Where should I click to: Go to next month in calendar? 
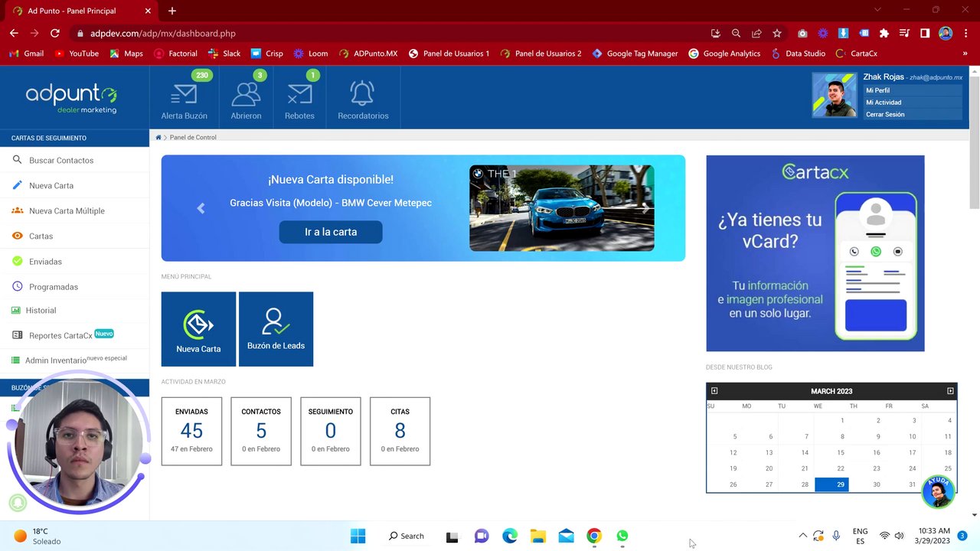coord(950,391)
